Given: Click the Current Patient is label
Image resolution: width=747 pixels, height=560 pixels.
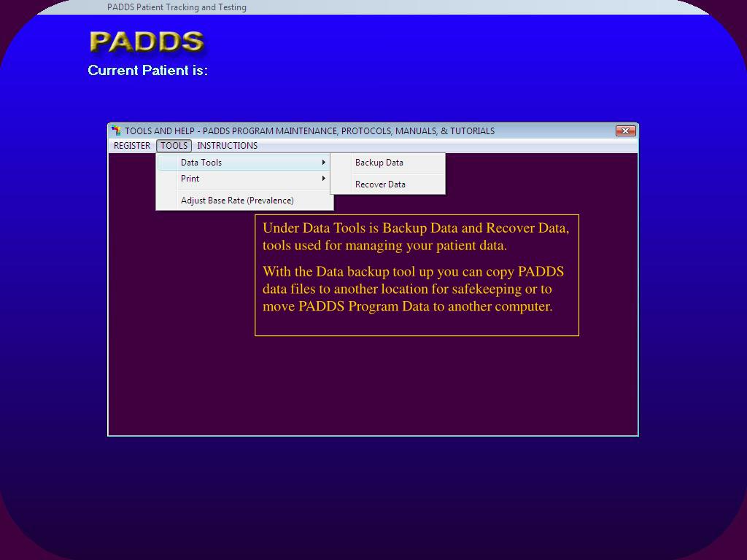Looking at the screenshot, I should [147, 71].
